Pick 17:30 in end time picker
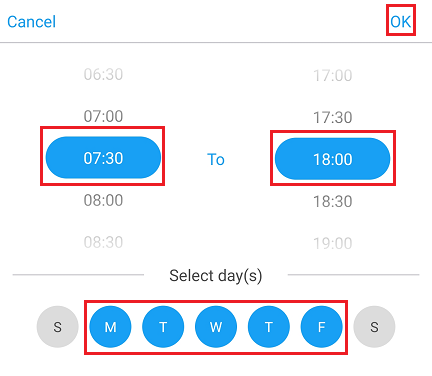 [333, 118]
